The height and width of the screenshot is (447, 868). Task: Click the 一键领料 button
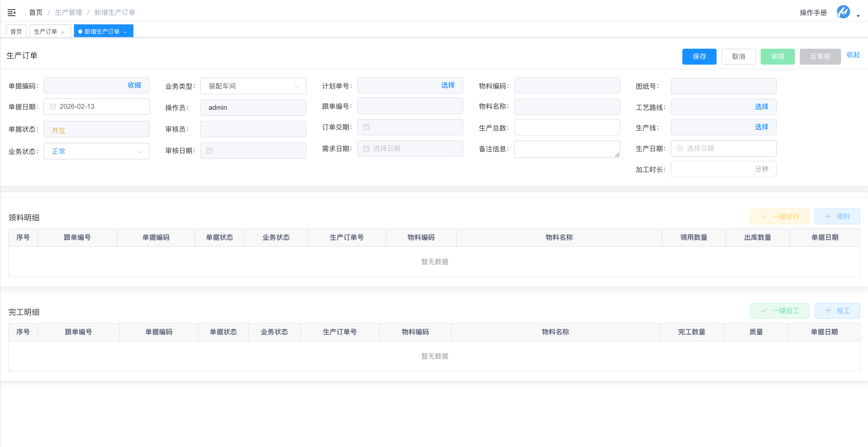click(780, 217)
